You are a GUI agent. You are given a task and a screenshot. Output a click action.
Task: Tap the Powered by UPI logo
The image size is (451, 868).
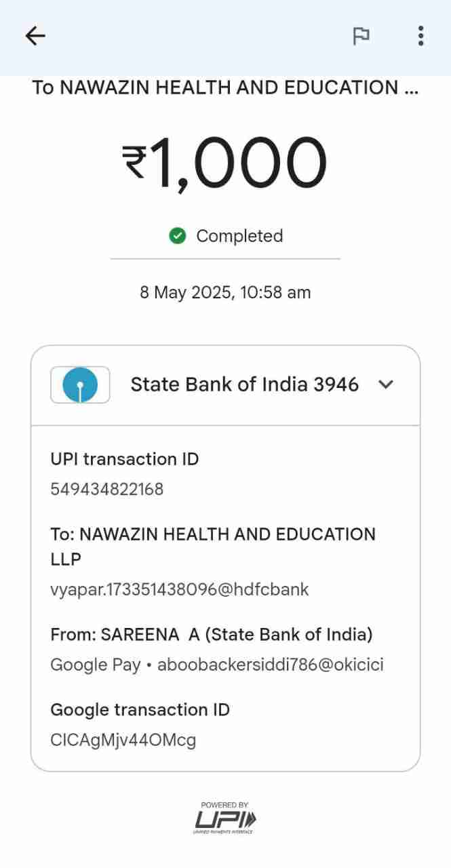[x=225, y=817]
